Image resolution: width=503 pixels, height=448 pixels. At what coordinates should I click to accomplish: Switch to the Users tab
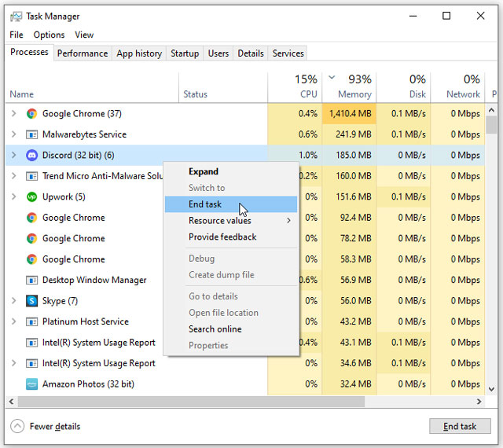218,53
